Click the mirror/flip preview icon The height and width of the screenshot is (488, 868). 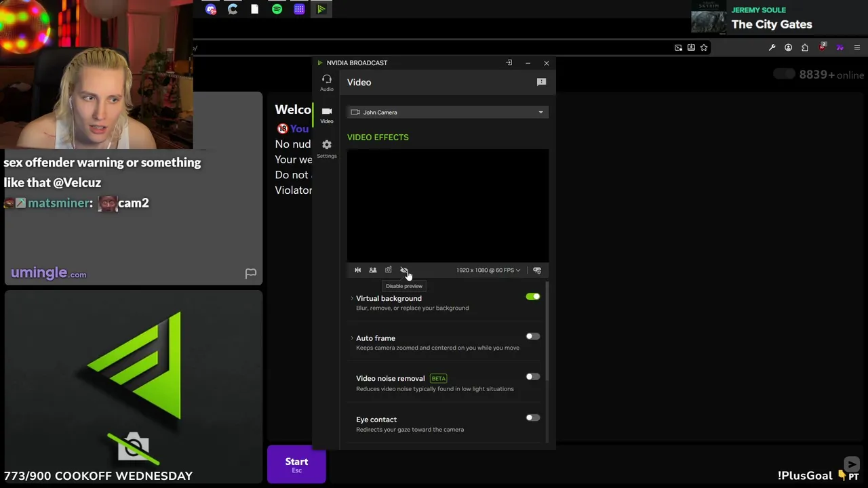coord(358,270)
